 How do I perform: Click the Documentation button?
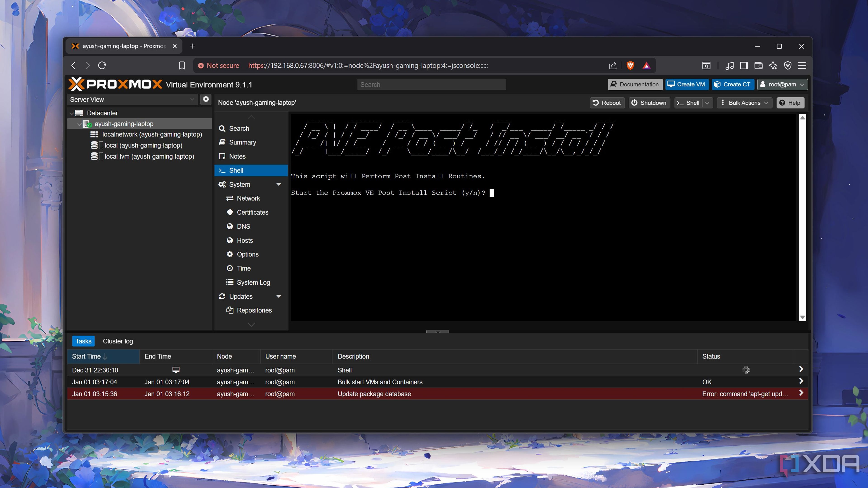[635, 84]
